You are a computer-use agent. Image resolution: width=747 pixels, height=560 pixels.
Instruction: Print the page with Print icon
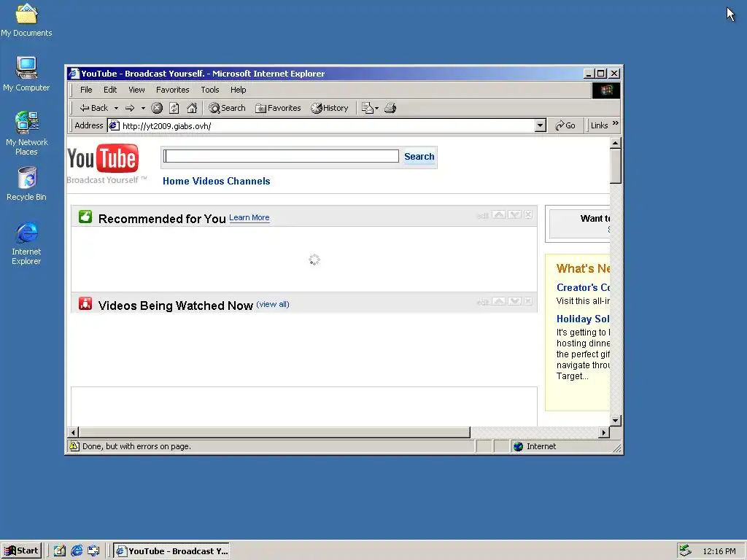click(x=390, y=108)
